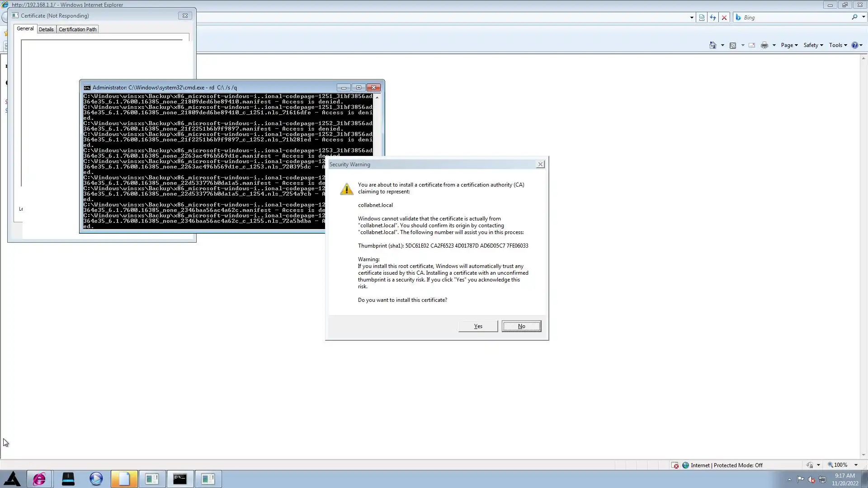
Task: Click the Bing search magnifier icon
Action: point(854,17)
